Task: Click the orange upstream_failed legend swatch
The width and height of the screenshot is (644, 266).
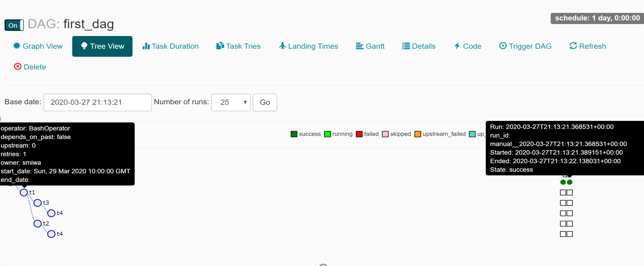Action: pyautogui.click(x=418, y=134)
